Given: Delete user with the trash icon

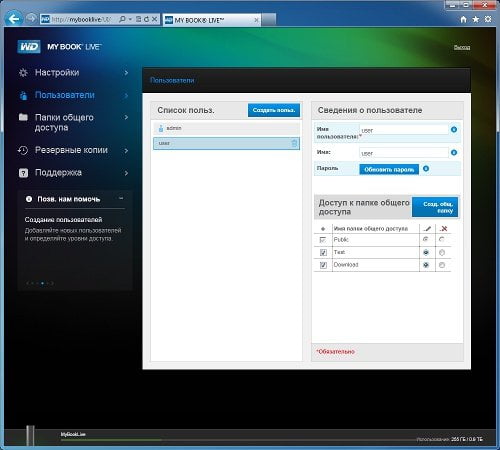Looking at the screenshot, I should tap(294, 143).
